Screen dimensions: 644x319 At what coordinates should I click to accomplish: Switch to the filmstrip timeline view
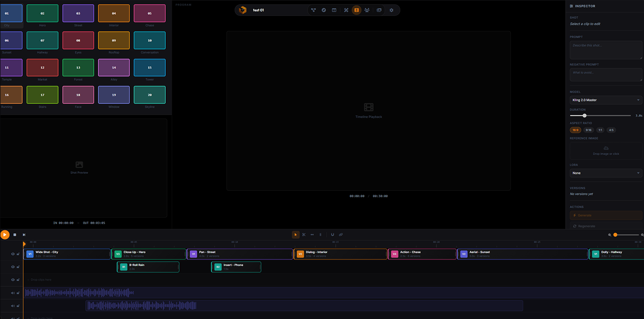pos(356,10)
